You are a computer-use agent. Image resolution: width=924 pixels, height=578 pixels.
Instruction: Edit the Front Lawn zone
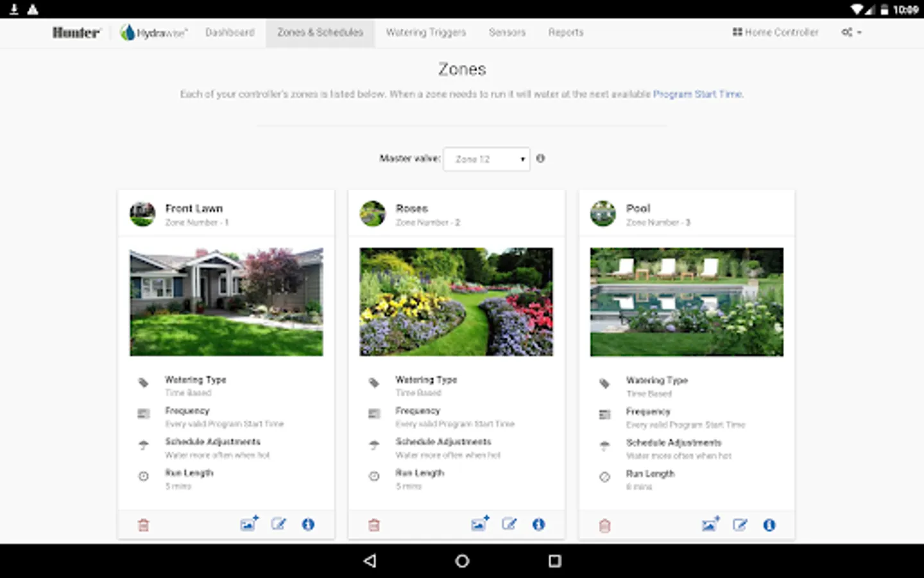pyautogui.click(x=278, y=524)
